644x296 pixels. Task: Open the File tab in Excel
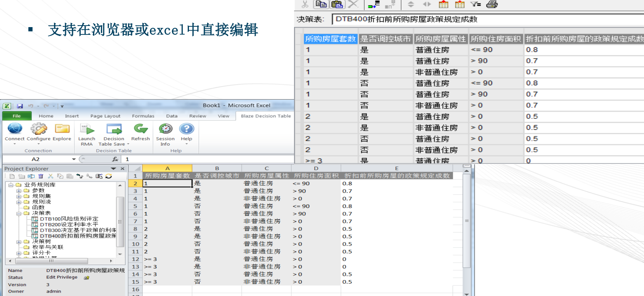17,116
